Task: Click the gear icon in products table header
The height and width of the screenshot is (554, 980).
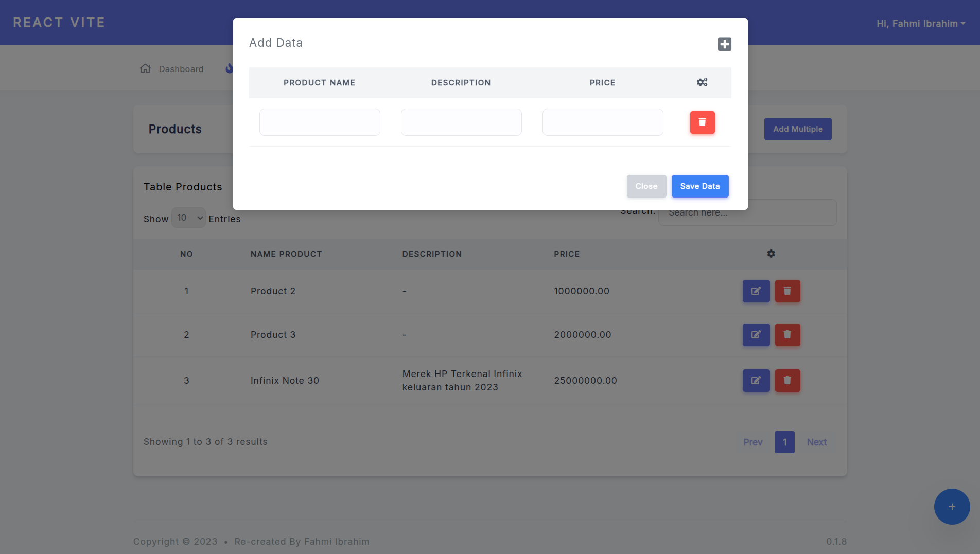Action: pyautogui.click(x=771, y=254)
